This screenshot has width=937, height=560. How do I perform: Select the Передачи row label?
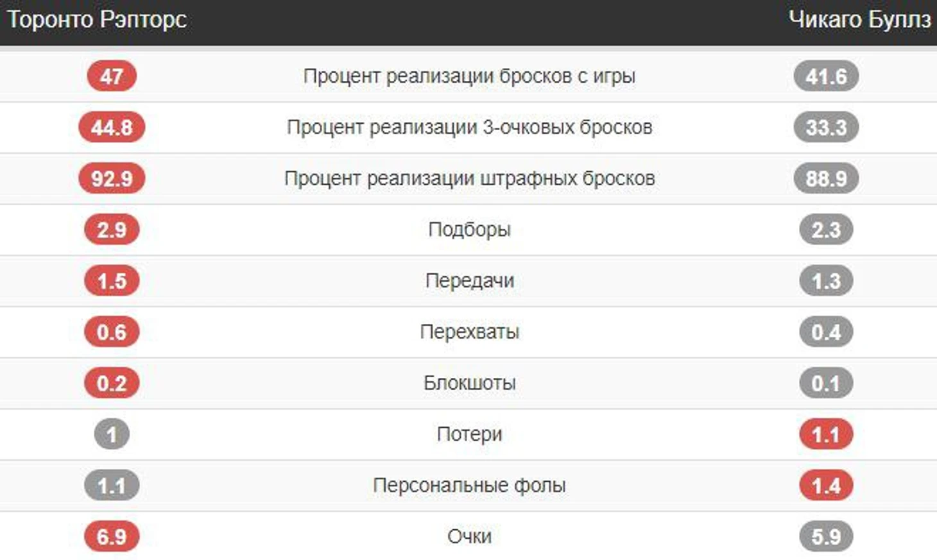tap(469, 281)
